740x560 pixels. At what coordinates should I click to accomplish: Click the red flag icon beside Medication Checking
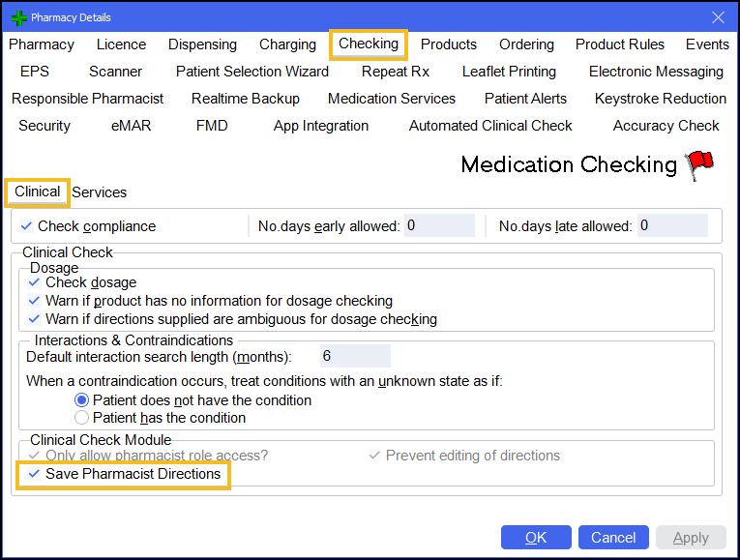pos(698,165)
